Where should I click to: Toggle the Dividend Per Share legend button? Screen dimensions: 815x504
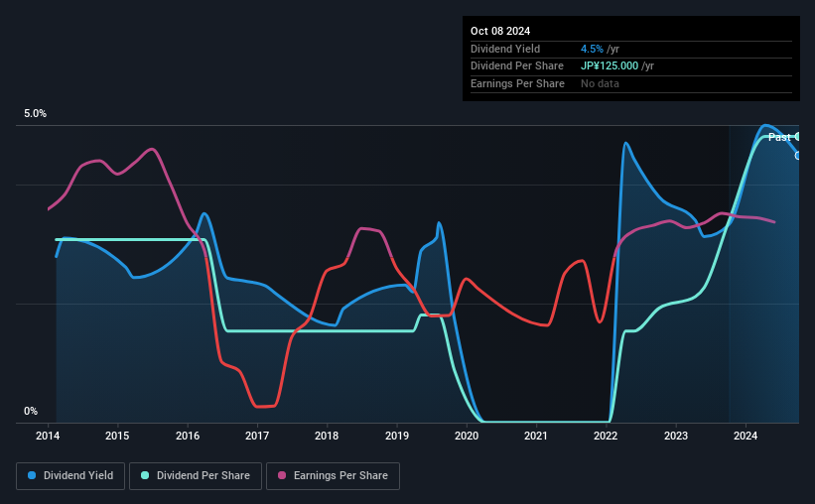click(196, 476)
